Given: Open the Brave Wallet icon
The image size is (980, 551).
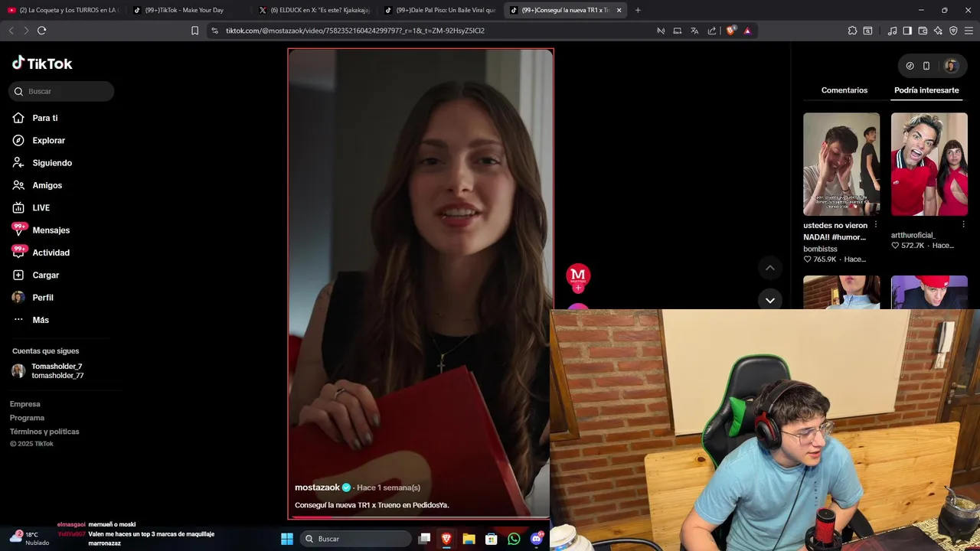Looking at the screenshot, I should (923, 31).
